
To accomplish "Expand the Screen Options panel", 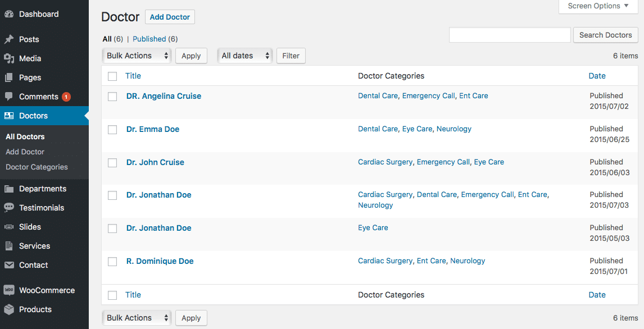I will 598,6.
